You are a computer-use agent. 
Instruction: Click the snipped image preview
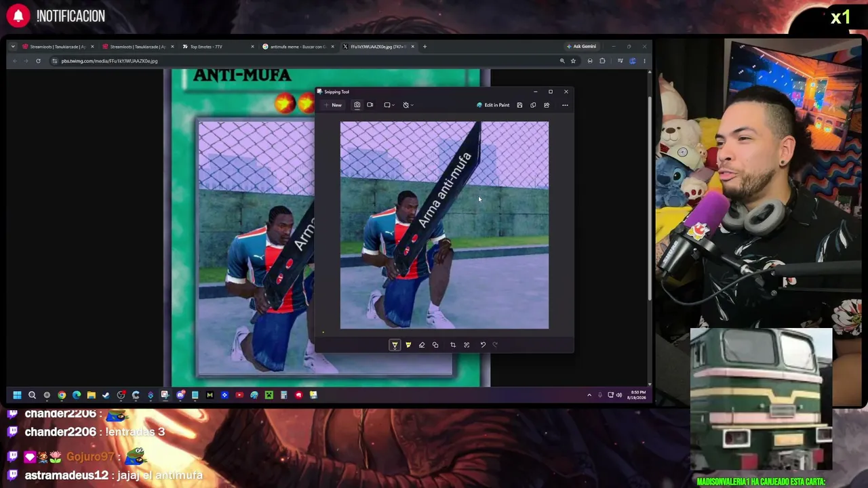(444, 225)
